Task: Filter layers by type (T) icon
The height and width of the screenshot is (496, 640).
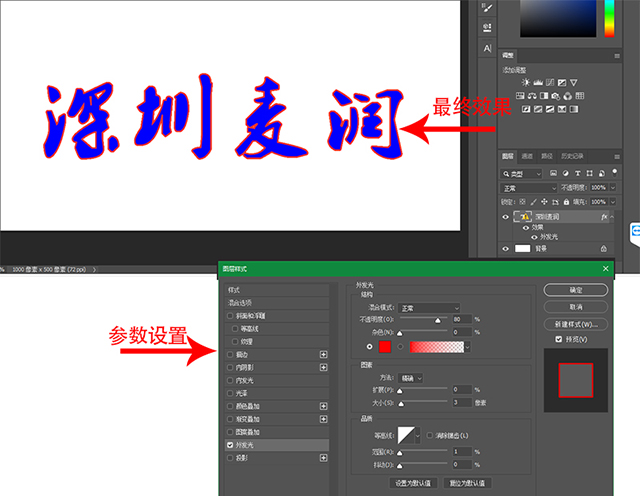Action: pyautogui.click(x=578, y=173)
